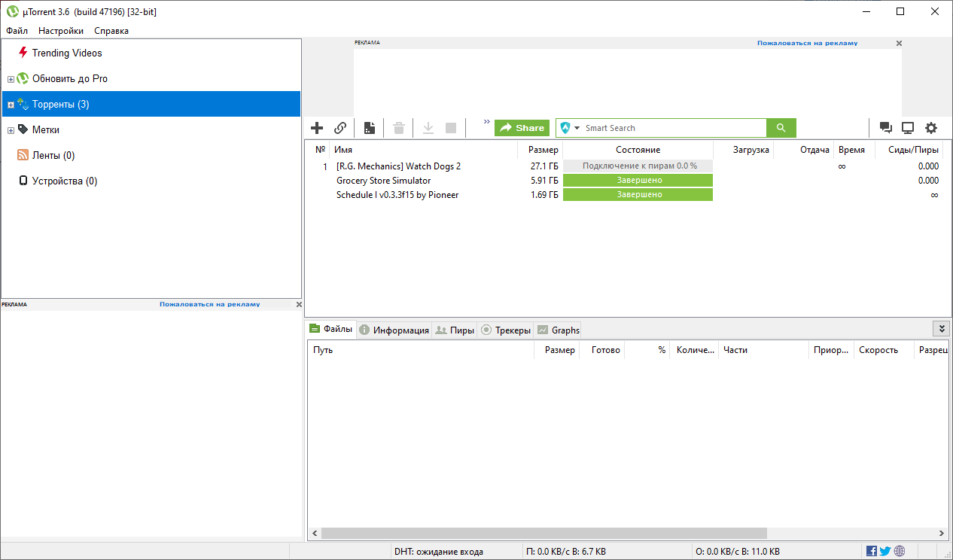Open the Справка menu

(x=111, y=31)
